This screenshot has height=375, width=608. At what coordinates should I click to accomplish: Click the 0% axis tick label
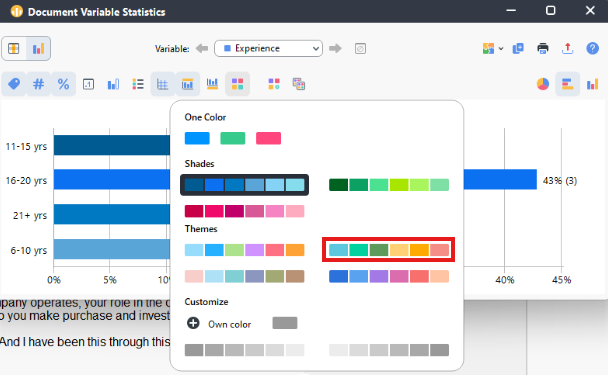click(x=54, y=280)
